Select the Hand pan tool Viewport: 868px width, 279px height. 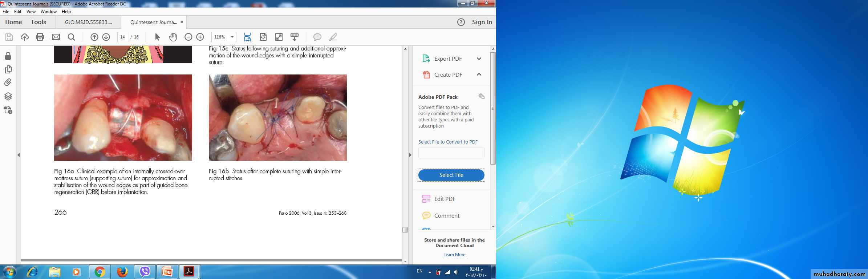[x=173, y=37]
